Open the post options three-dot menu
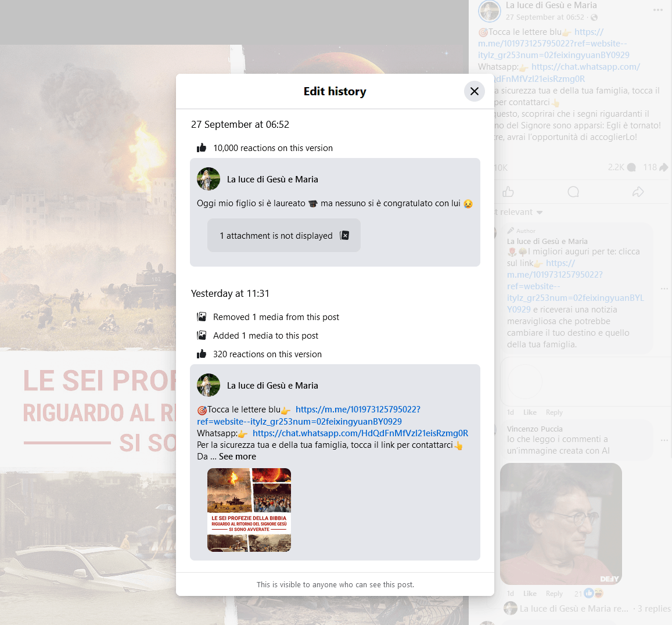 click(658, 10)
